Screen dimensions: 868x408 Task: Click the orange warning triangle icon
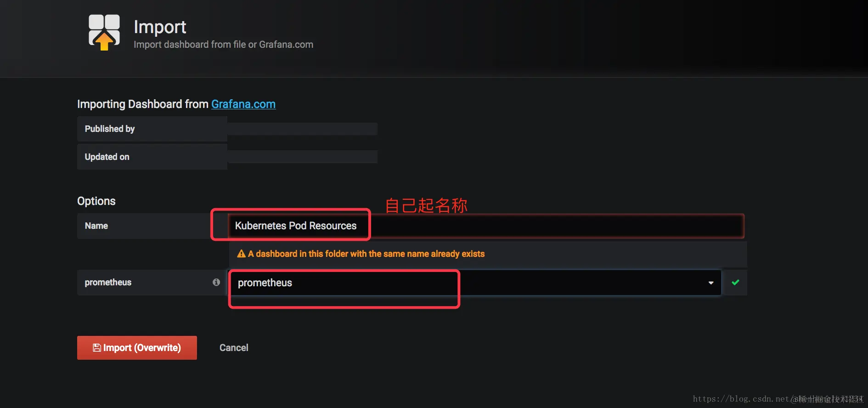[241, 254]
